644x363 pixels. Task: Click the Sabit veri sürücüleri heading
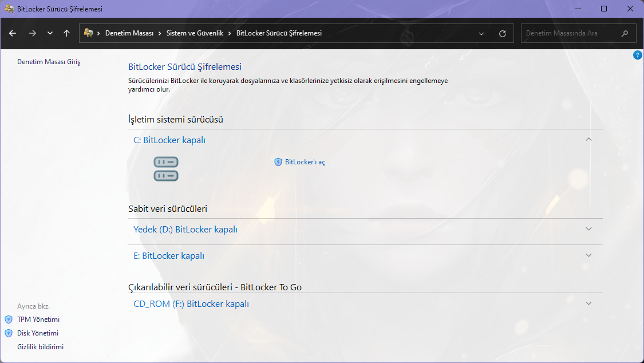[168, 208]
